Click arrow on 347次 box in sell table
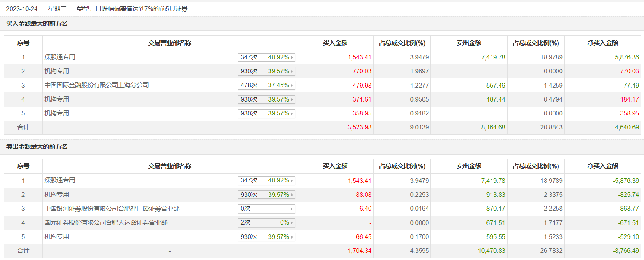The image size is (644, 260). tap(292, 180)
